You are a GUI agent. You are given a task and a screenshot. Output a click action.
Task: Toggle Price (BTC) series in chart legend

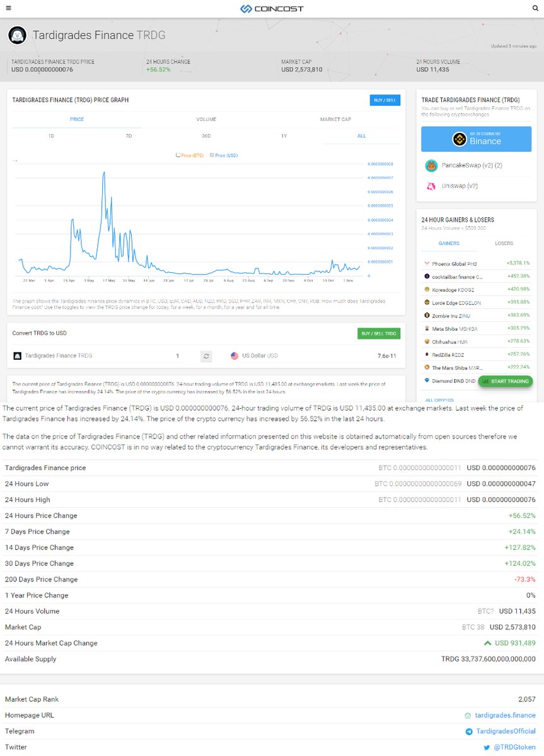tap(190, 155)
